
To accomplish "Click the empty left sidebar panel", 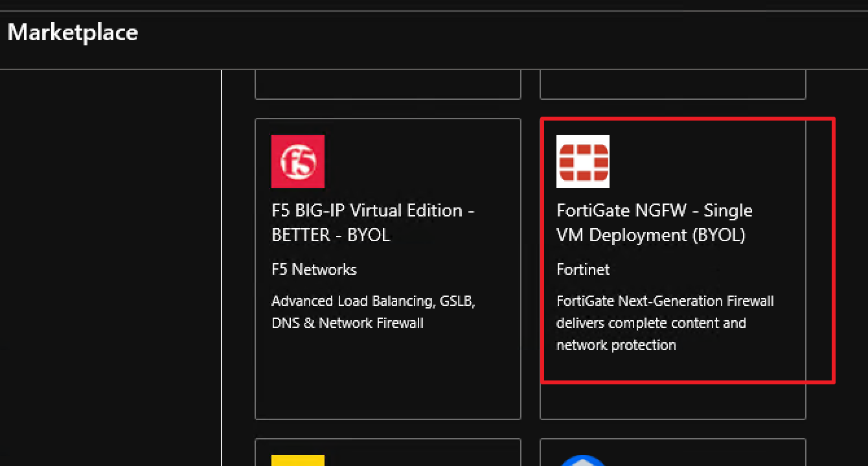I will pyautogui.click(x=110, y=259).
